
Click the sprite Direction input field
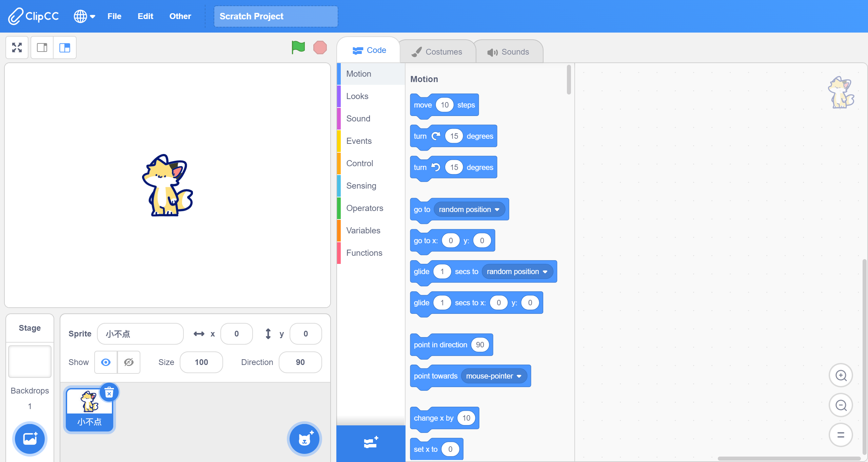[300, 362]
